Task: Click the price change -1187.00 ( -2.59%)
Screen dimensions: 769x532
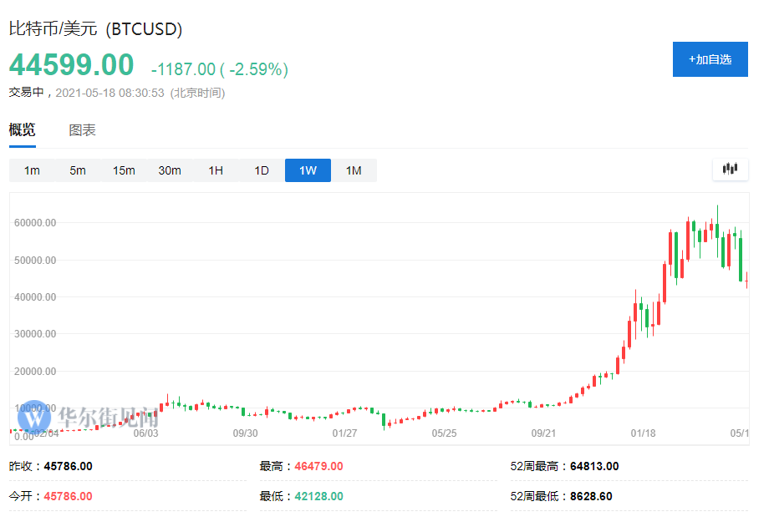Action: [220, 69]
